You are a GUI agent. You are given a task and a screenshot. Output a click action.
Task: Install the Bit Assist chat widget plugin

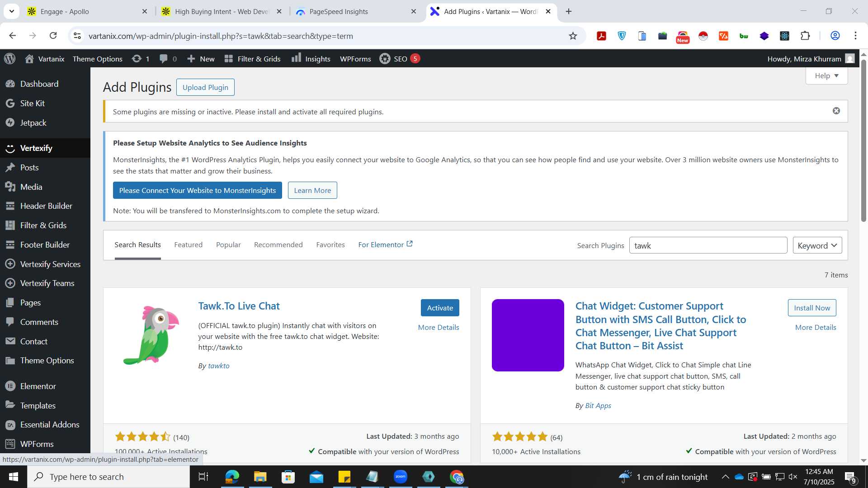812,308
